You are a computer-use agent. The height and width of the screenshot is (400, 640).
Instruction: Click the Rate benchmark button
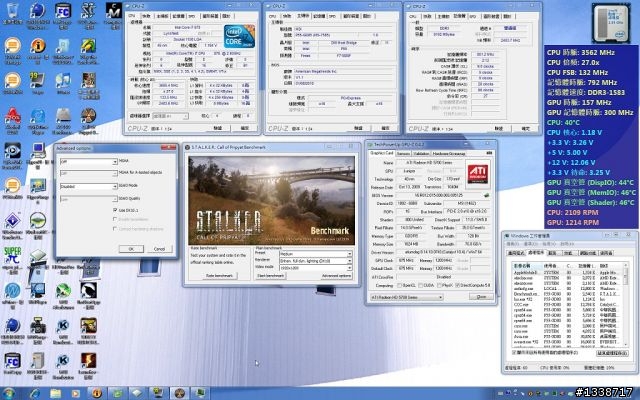point(220,276)
